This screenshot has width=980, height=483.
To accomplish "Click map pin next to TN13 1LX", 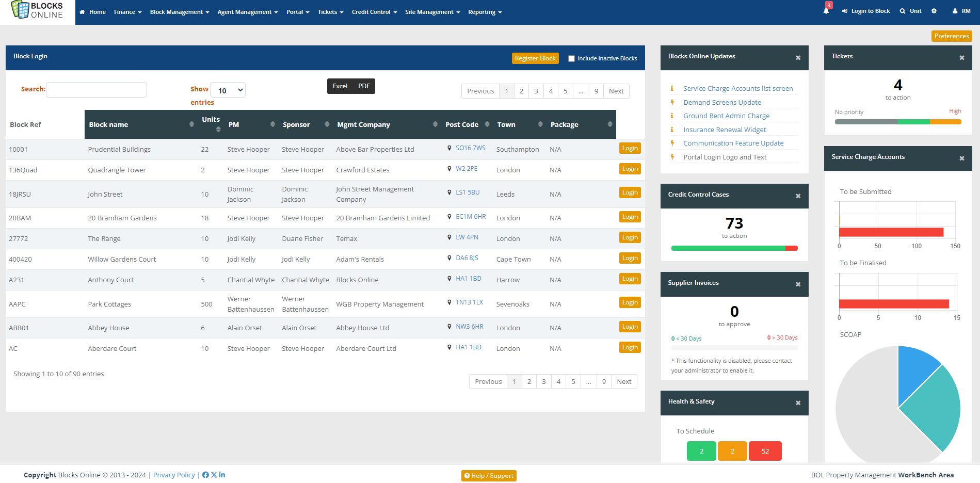I will pyautogui.click(x=449, y=302).
